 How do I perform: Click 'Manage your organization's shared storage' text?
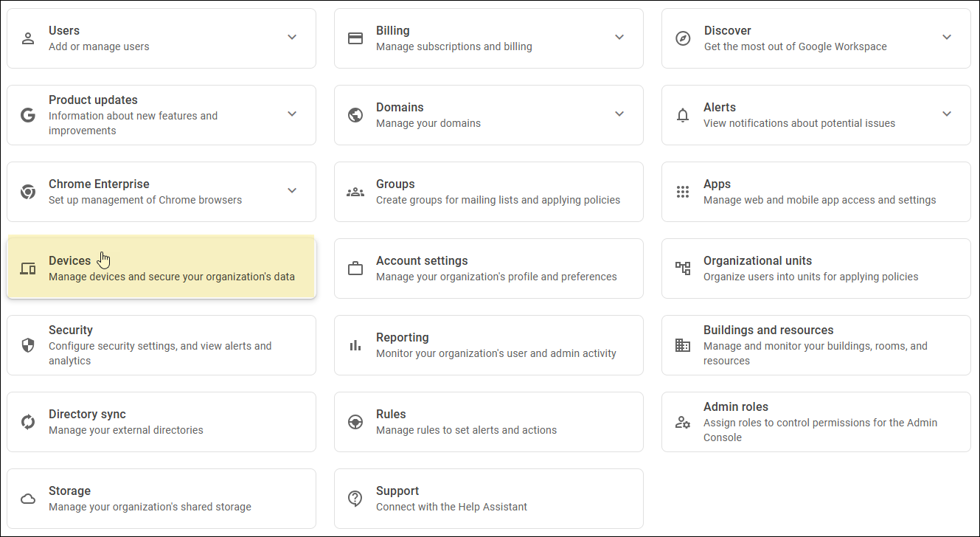pyautogui.click(x=150, y=507)
